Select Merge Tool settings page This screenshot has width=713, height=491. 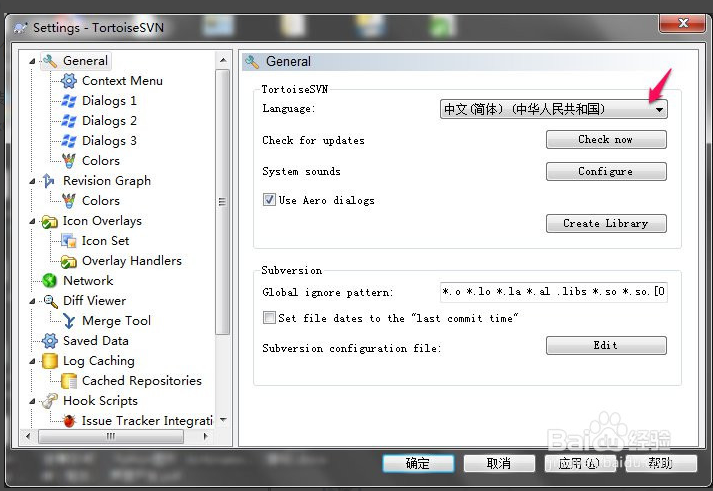[x=116, y=321]
